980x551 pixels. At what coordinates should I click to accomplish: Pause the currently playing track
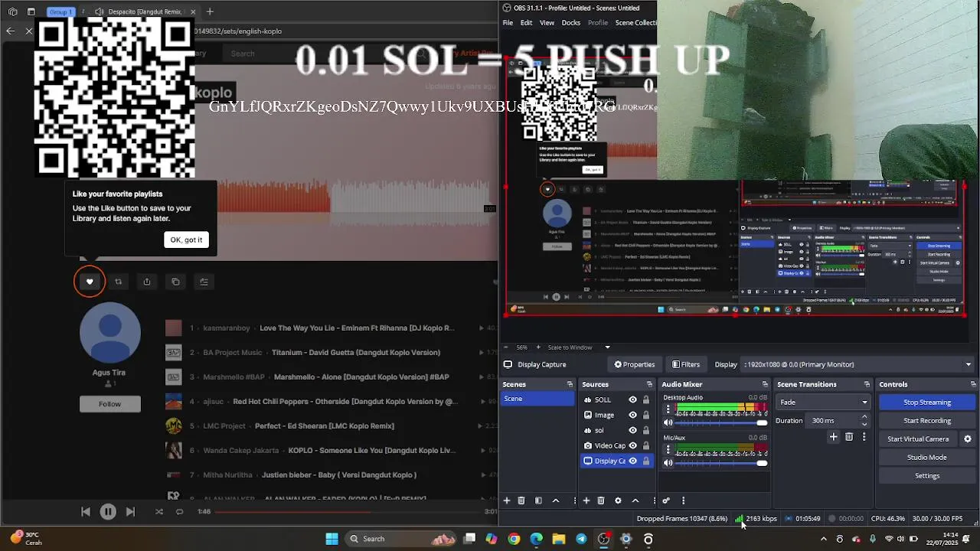pos(108,512)
